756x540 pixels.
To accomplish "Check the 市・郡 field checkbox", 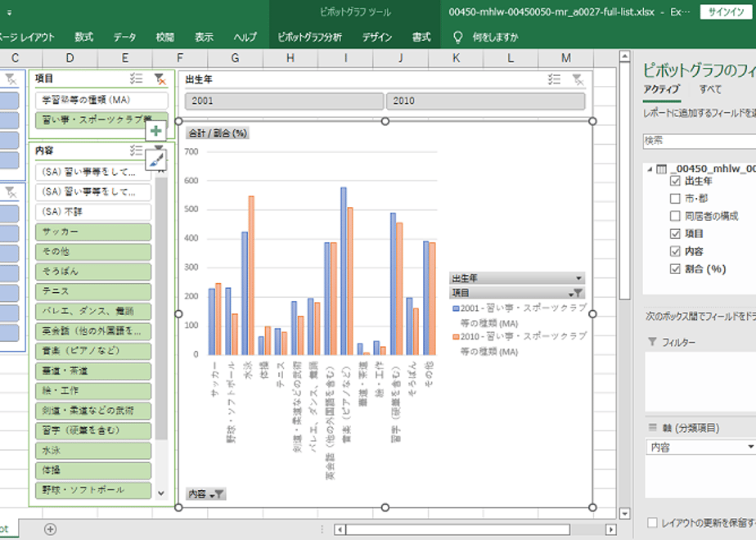I will [x=675, y=199].
